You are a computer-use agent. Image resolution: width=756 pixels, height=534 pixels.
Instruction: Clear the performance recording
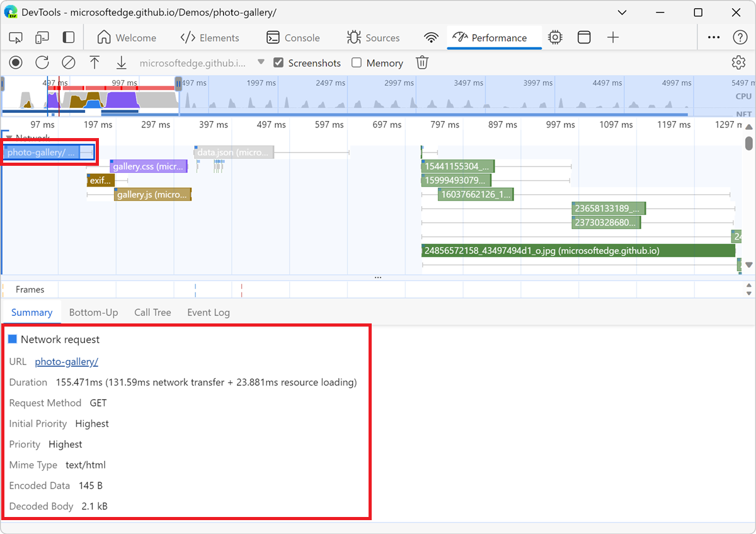68,62
